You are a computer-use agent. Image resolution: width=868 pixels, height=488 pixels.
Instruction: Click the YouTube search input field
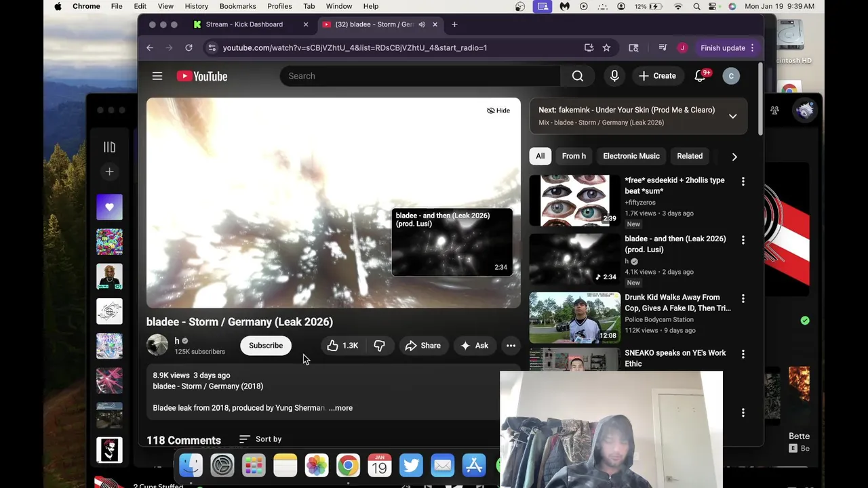tap(420, 76)
